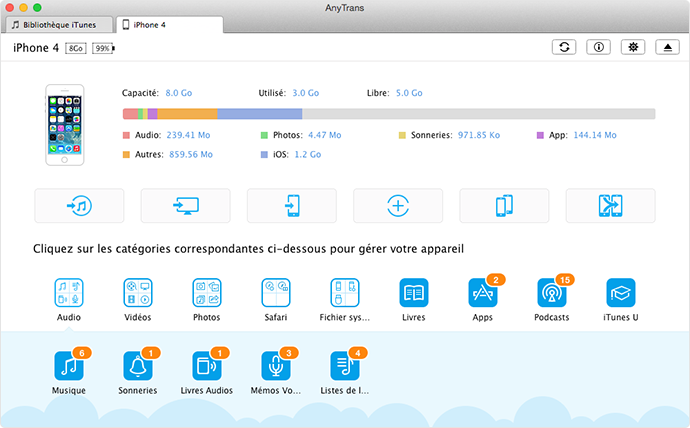
Task: Click the pink Audio legend swatch
Action: click(x=126, y=135)
